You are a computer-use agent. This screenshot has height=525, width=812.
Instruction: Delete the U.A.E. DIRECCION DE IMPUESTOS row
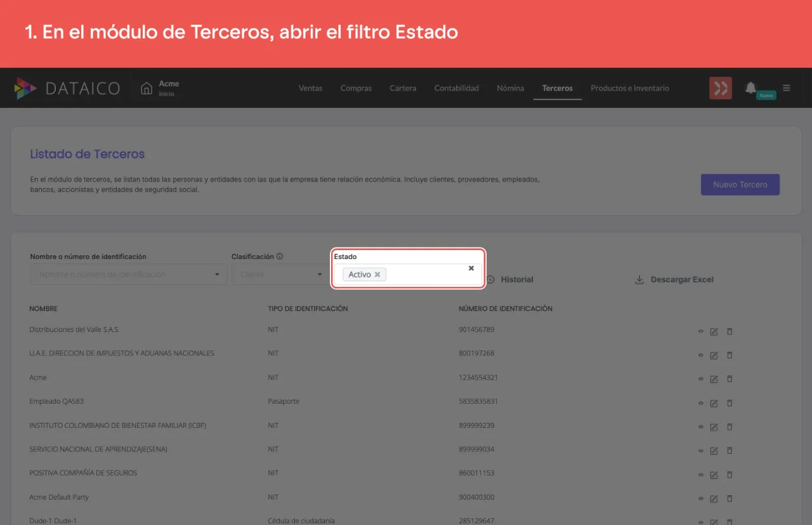point(730,355)
